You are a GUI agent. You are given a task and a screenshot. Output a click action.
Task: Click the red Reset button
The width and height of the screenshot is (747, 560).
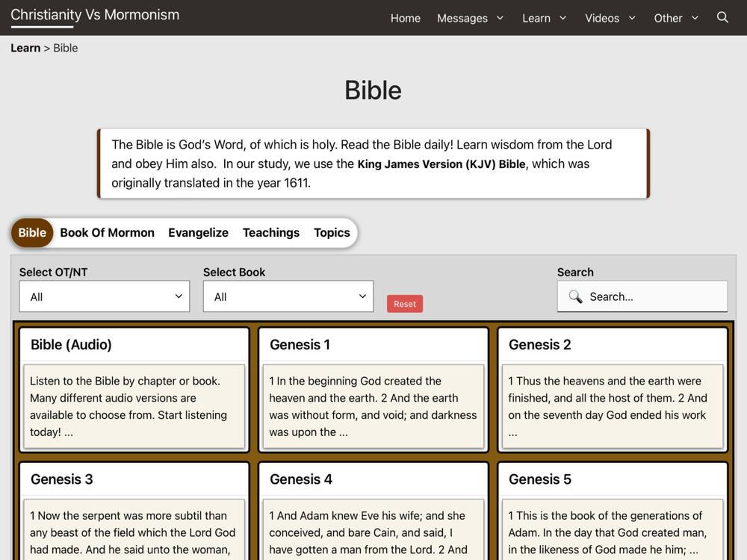coord(404,304)
